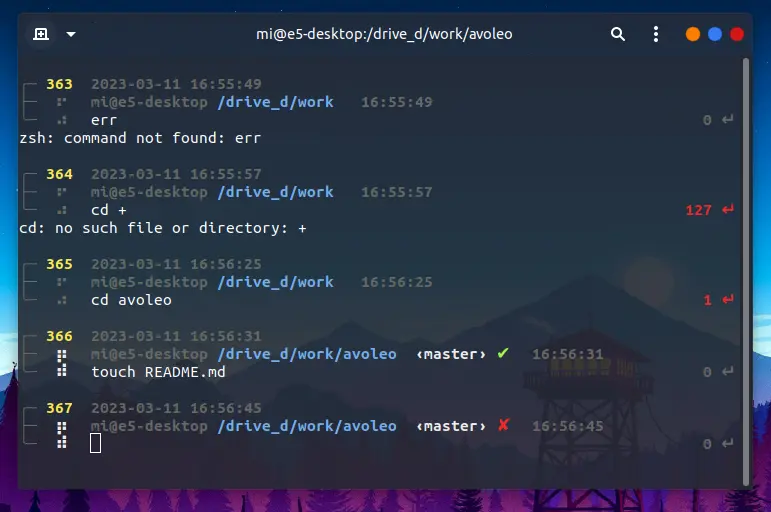Click /drive_d/work/avoleo path in prompt 367

[307, 426]
